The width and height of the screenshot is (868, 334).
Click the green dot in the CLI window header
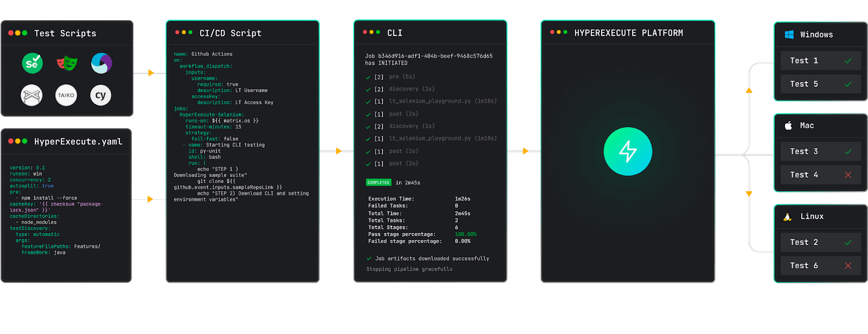pos(378,32)
